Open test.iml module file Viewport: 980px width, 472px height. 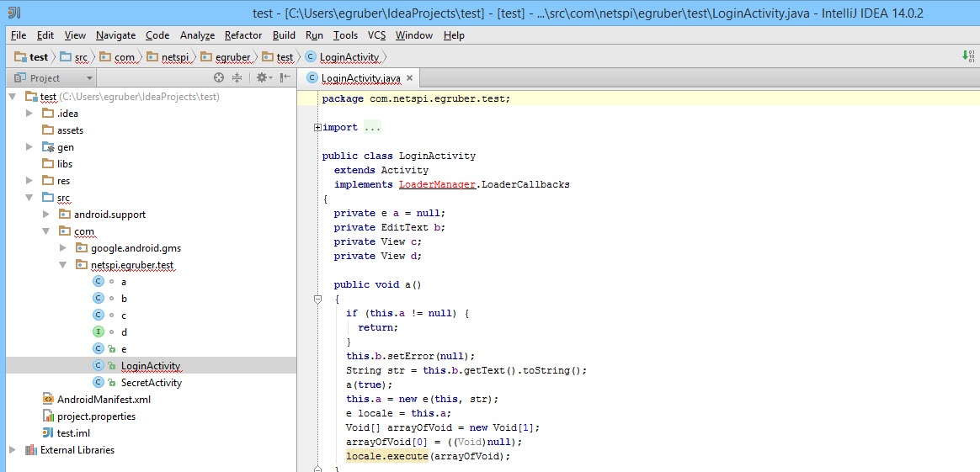point(73,433)
